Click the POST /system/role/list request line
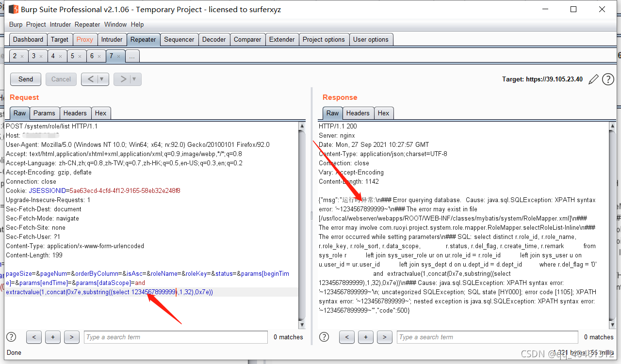 (51, 127)
